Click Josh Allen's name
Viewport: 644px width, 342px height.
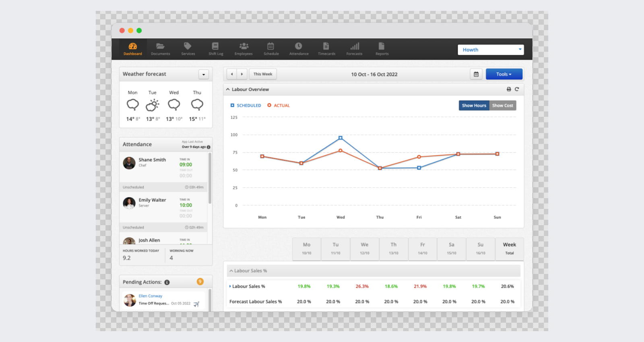pos(149,240)
